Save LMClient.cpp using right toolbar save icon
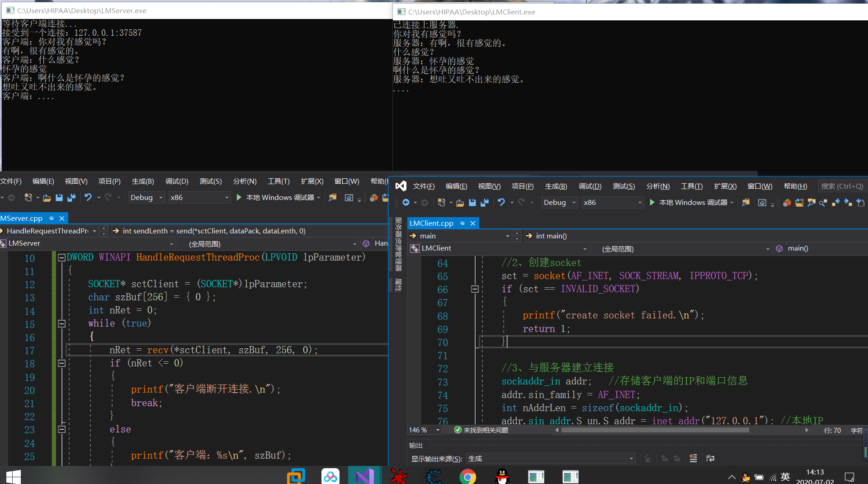Viewport: 868px width, 484px height. (472, 203)
